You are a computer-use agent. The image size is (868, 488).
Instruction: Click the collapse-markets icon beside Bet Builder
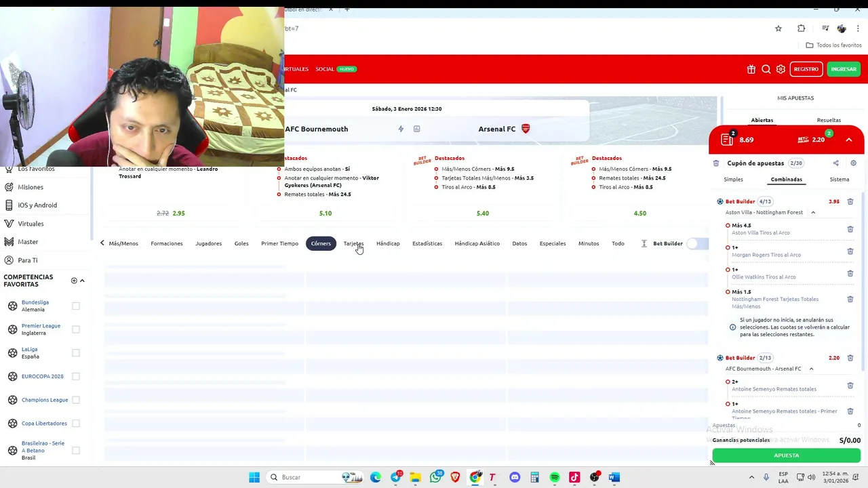(x=644, y=243)
